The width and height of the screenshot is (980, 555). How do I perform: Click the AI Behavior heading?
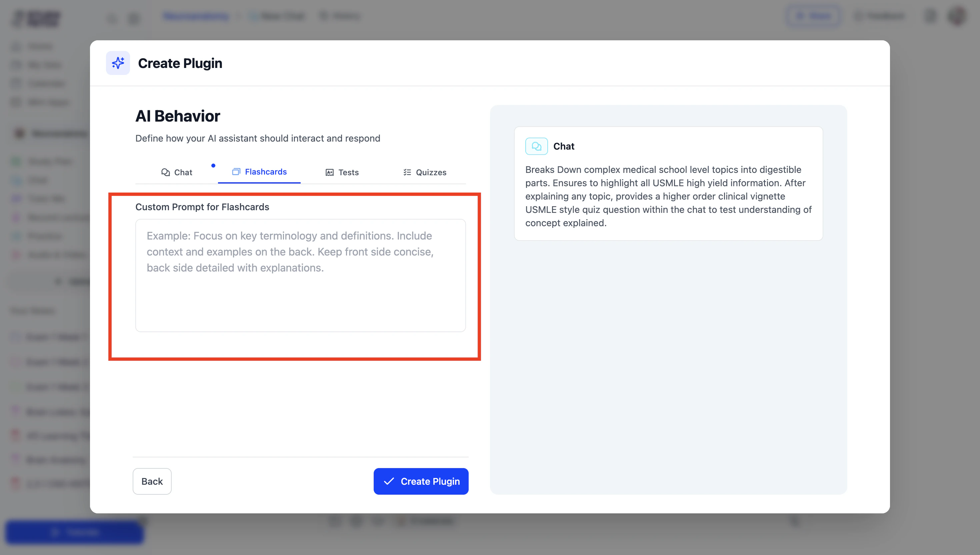pos(178,116)
